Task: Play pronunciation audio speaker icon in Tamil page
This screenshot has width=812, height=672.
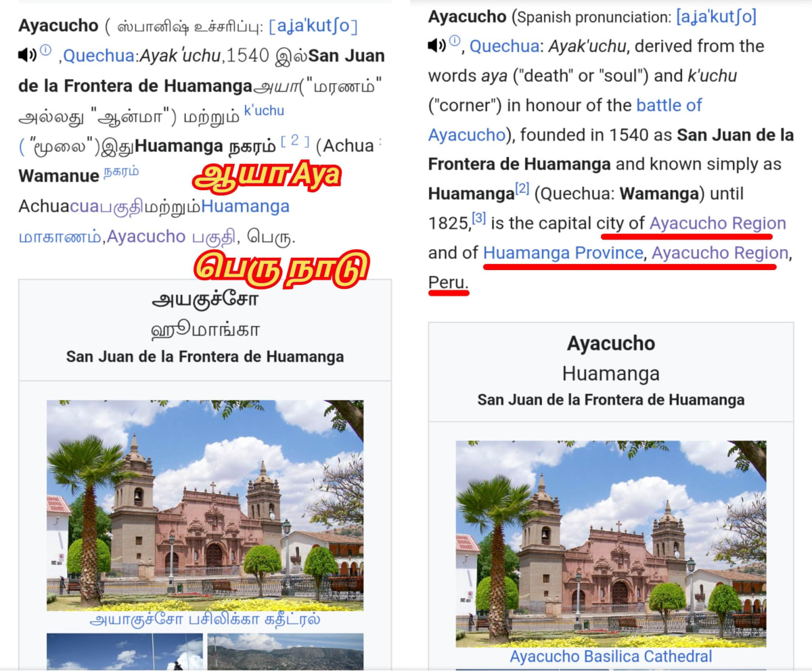Action: click(27, 55)
